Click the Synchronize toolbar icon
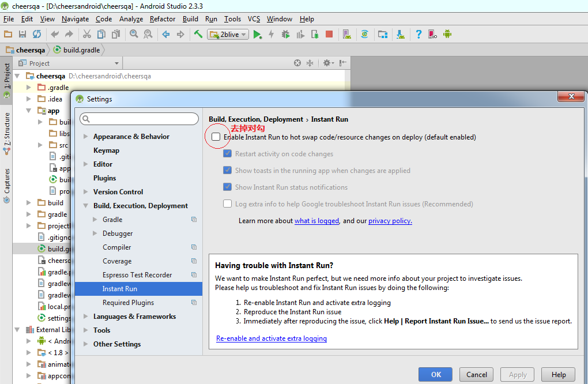588x384 pixels. pyautogui.click(x=37, y=35)
